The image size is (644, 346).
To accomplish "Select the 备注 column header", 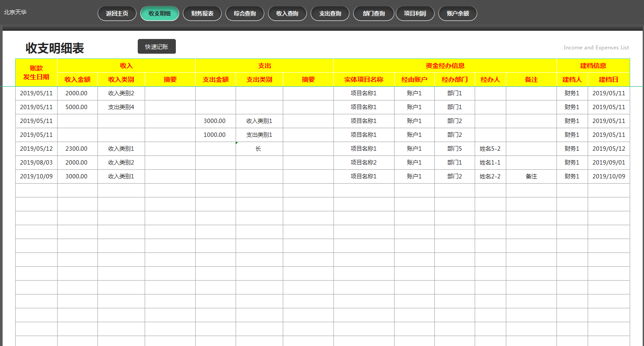I will coord(531,80).
